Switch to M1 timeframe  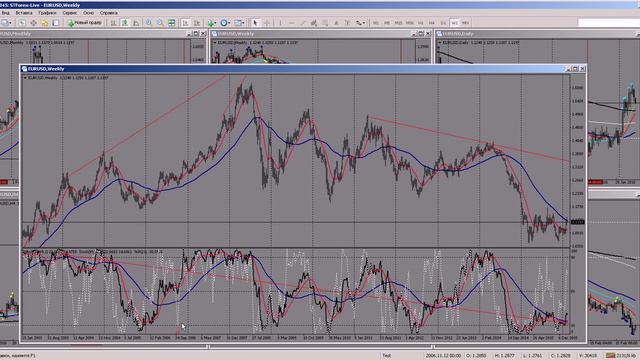click(376, 23)
